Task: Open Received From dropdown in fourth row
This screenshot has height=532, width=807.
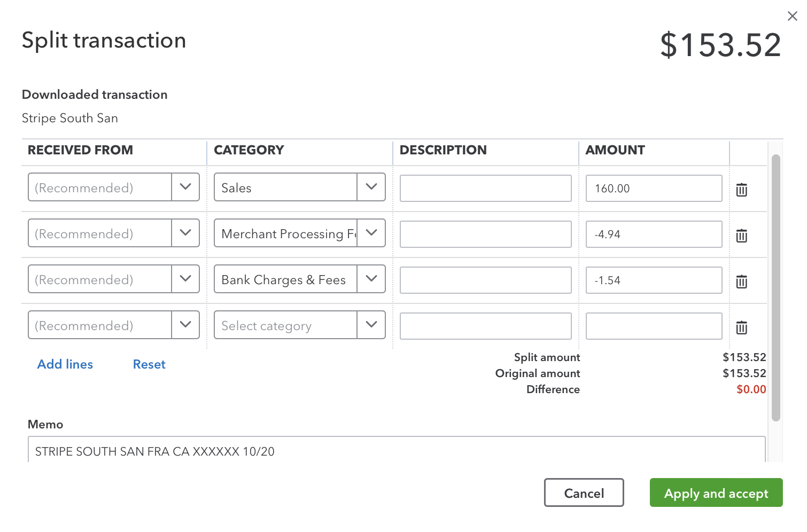Action: [185, 325]
